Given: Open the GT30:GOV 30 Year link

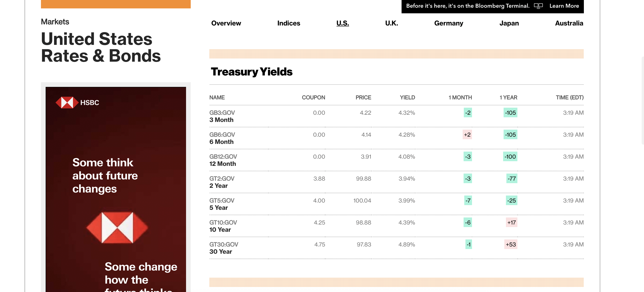Looking at the screenshot, I should [223, 248].
